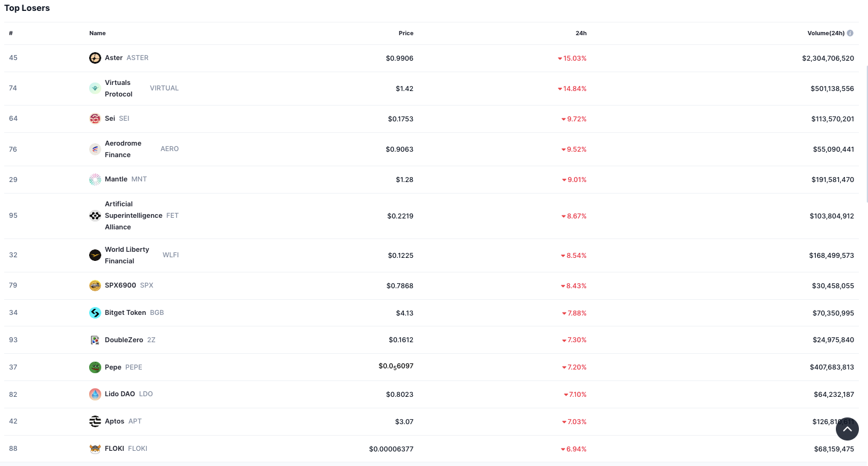This screenshot has width=868, height=466.
Task: Click the scroll-to-top arrow button
Action: [847, 429]
